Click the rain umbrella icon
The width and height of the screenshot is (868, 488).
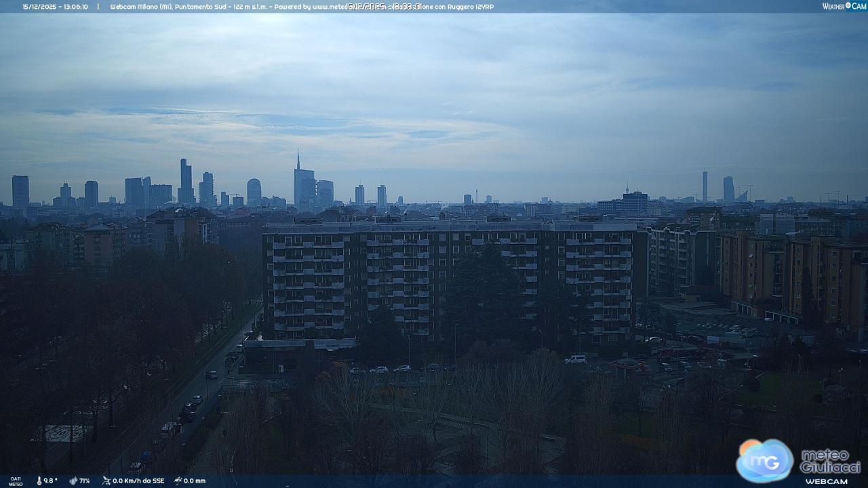[178, 481]
